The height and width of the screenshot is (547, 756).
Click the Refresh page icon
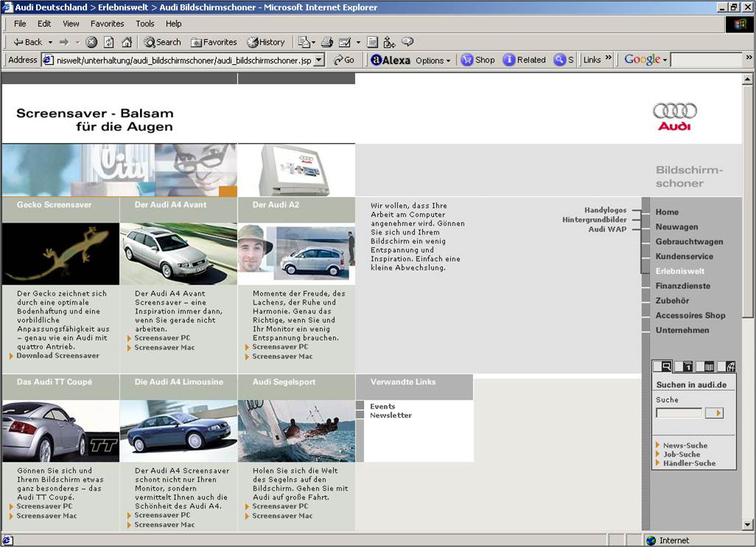[109, 42]
